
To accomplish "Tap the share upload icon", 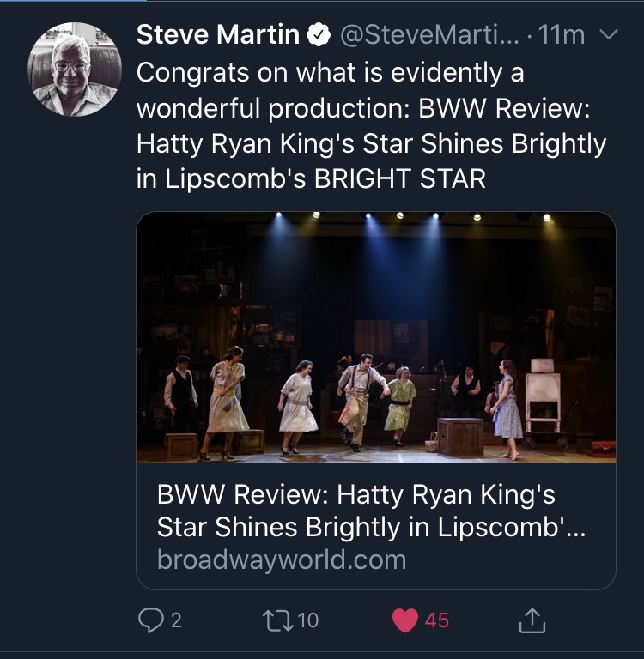I will [x=532, y=620].
